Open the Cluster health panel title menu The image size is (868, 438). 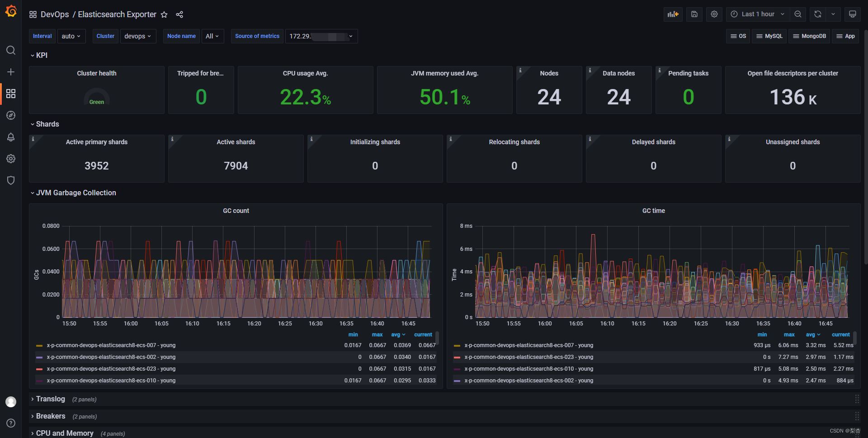click(x=97, y=73)
